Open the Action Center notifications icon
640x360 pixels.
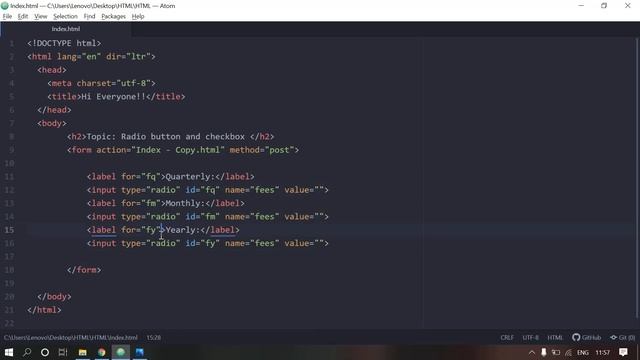point(623,352)
